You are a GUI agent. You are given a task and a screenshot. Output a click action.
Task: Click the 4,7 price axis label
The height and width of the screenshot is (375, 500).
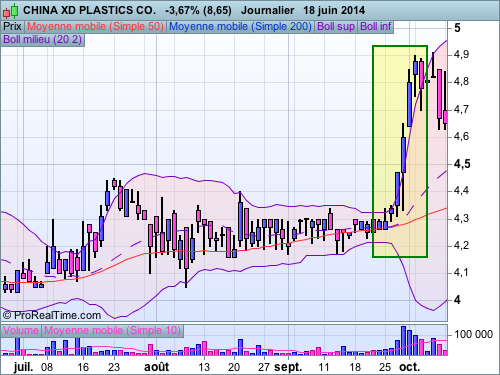462,109
